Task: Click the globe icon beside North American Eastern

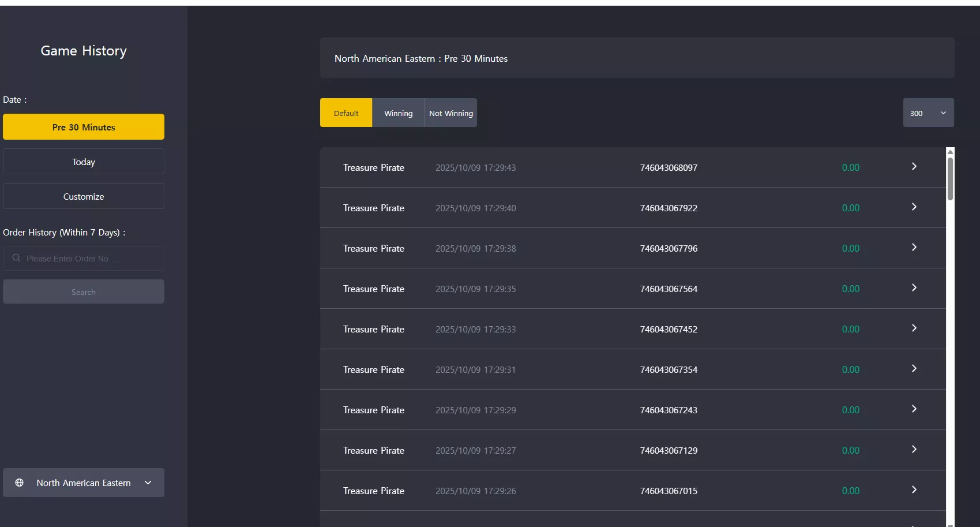Action: pos(19,483)
